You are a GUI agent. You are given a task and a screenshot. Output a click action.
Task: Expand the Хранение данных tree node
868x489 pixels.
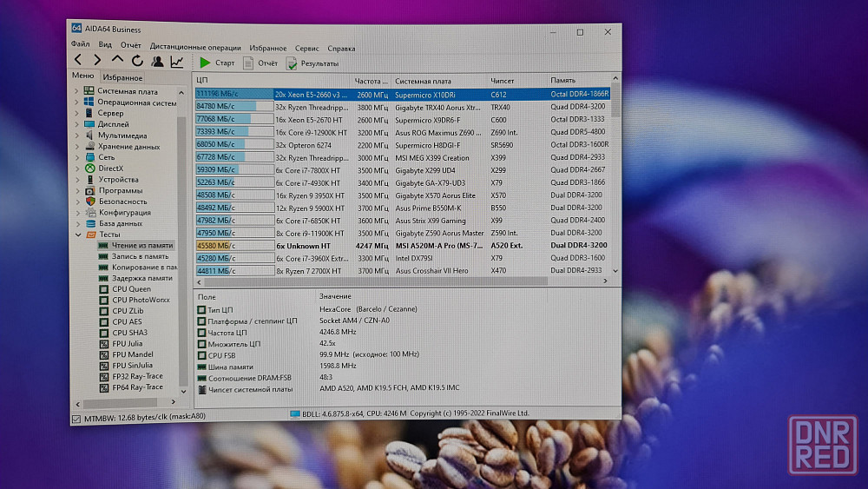tap(76, 147)
